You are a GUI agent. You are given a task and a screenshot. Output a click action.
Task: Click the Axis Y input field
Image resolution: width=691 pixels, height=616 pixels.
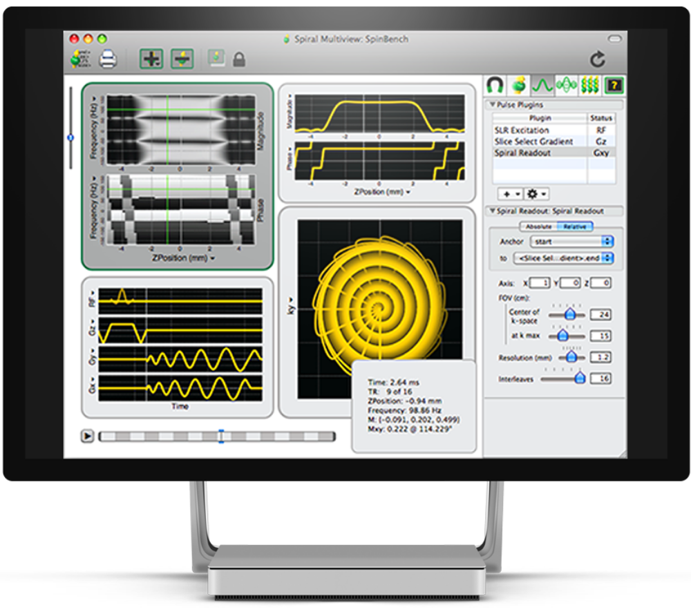[570, 282]
